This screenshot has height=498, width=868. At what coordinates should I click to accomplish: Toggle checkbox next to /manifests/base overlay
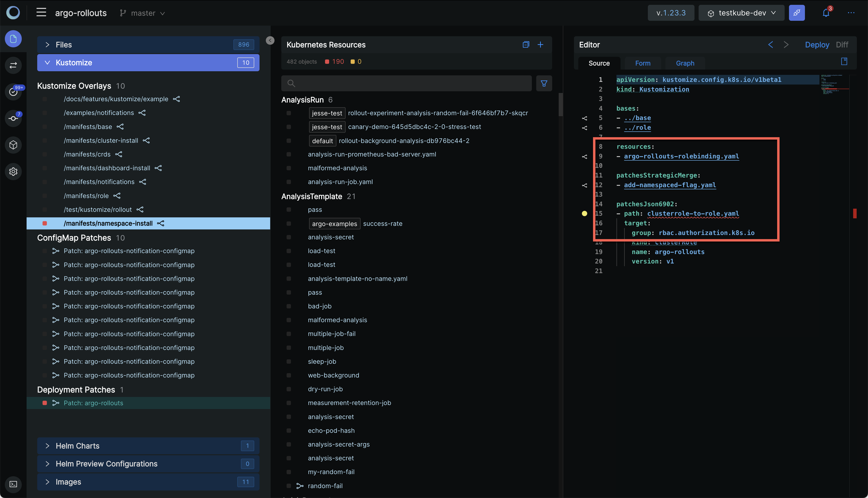(44, 127)
